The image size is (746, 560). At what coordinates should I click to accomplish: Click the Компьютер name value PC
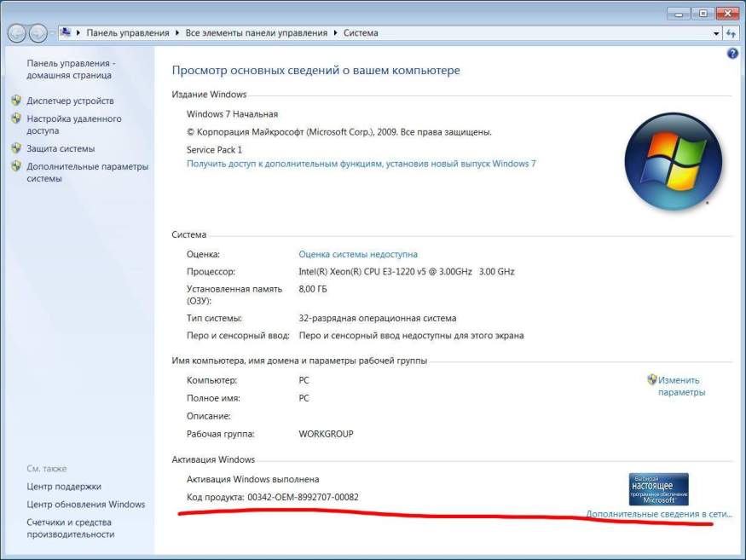click(304, 381)
